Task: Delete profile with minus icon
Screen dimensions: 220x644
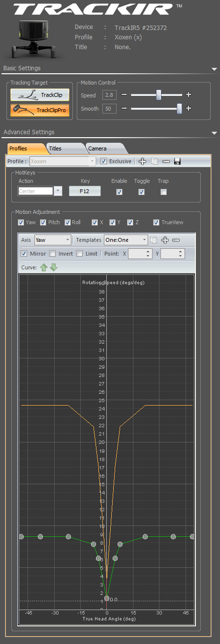Action: click(166, 161)
